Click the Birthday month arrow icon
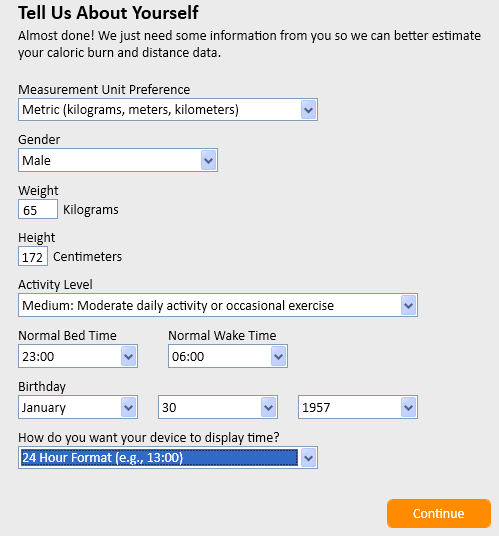Screen dimensions: 499x536 point(129,407)
